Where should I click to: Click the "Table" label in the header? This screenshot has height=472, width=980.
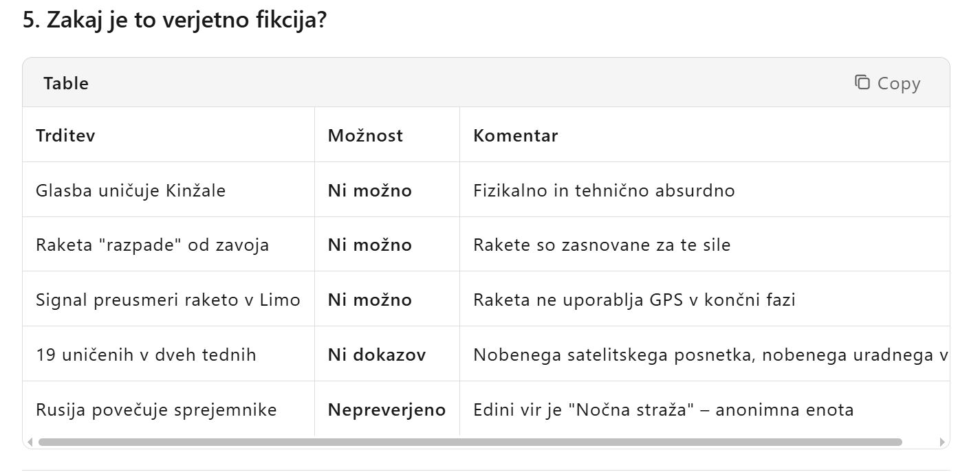(66, 83)
